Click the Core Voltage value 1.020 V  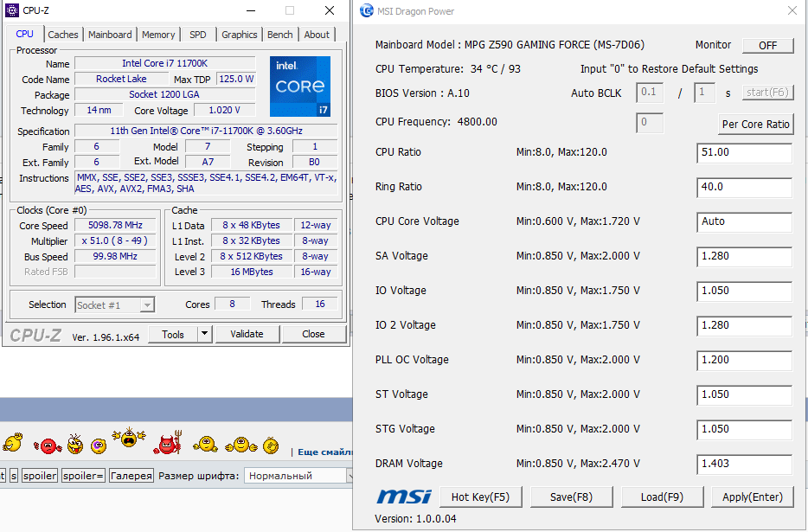coord(224,110)
